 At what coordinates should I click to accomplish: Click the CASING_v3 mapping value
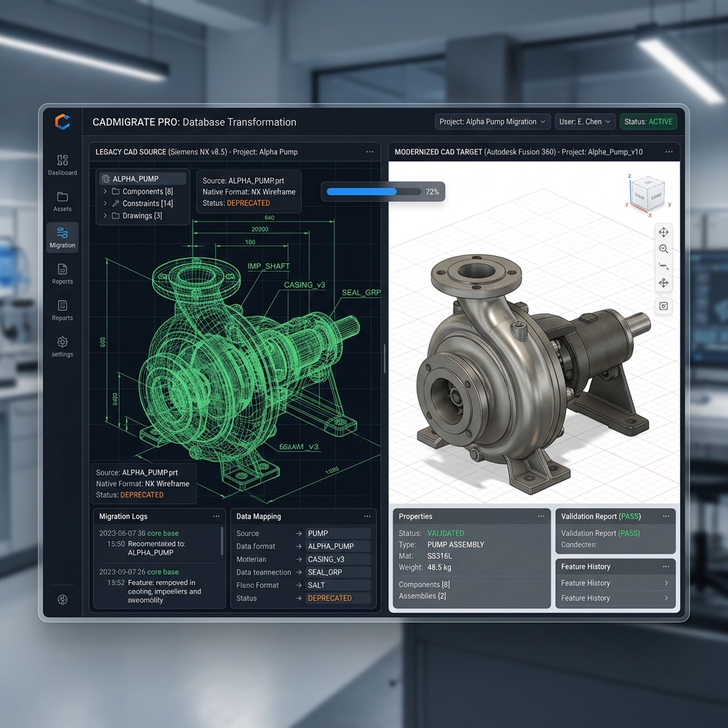338,560
